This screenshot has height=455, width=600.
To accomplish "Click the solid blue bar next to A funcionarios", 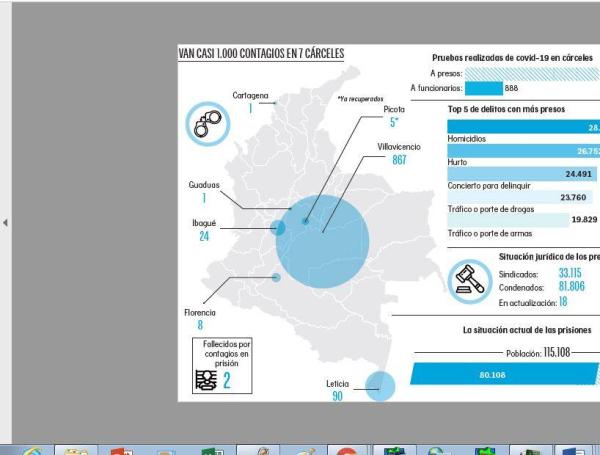I will pos(484,88).
